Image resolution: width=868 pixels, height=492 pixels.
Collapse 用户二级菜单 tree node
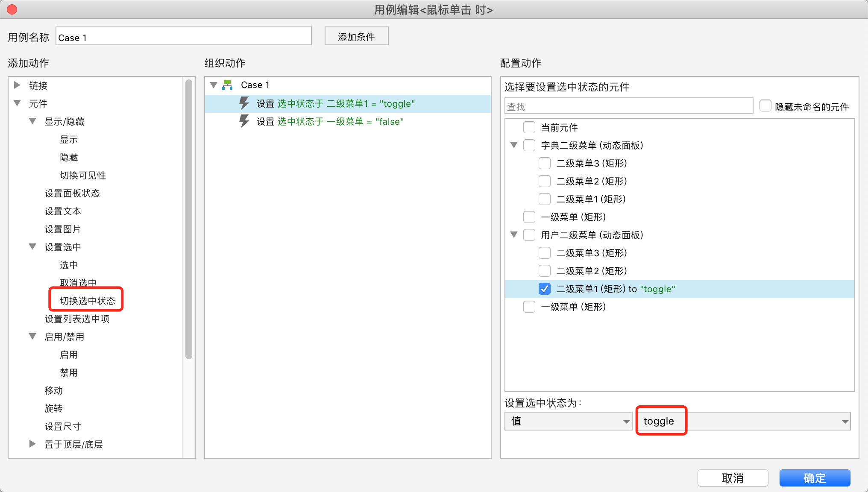click(x=514, y=234)
